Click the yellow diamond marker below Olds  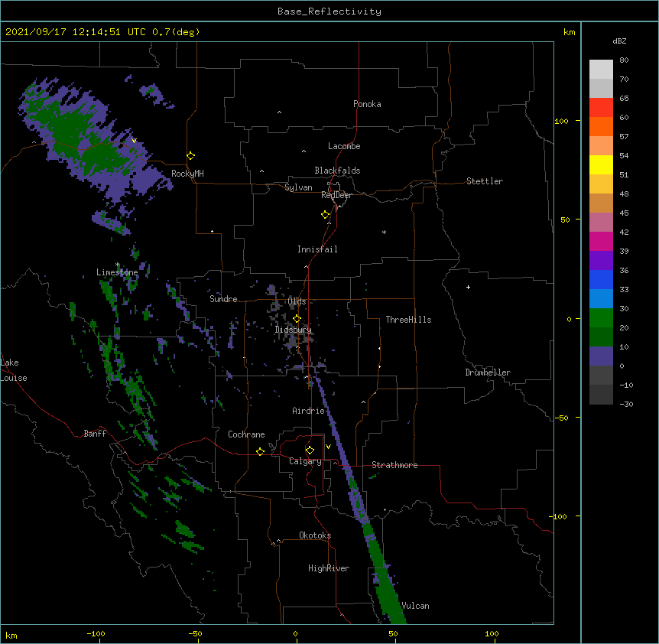tap(297, 319)
